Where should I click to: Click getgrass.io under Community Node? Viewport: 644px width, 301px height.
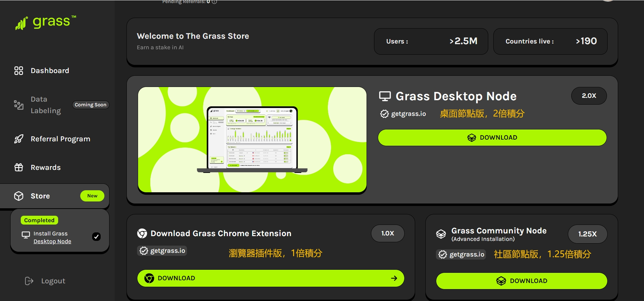pos(467,254)
